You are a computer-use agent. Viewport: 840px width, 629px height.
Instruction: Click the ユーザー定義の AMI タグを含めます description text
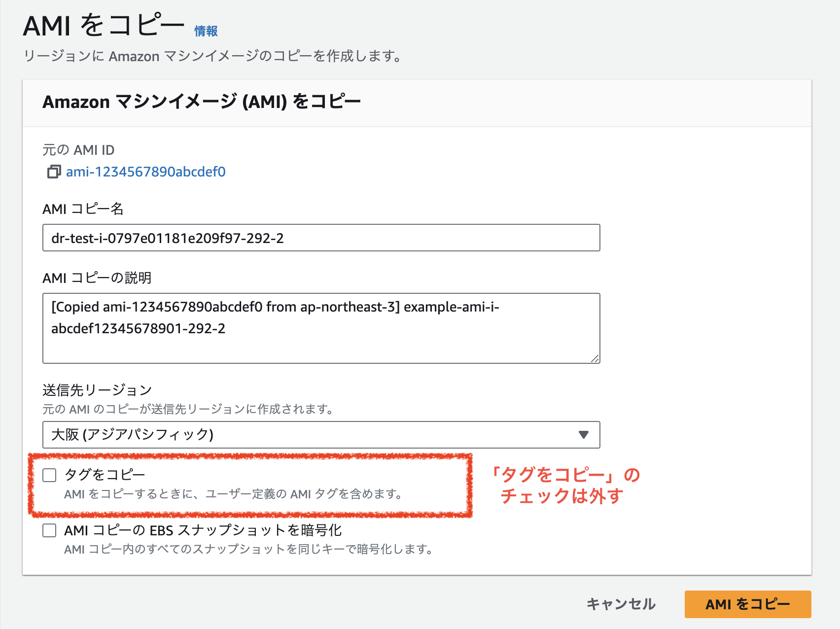(233, 494)
